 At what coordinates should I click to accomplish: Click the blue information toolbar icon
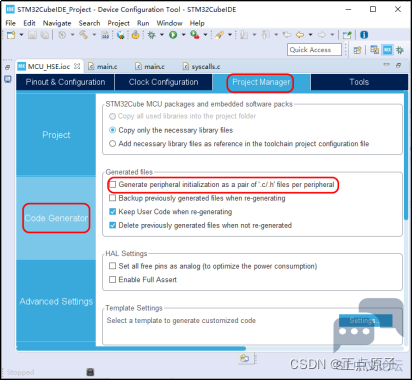[x=364, y=35]
